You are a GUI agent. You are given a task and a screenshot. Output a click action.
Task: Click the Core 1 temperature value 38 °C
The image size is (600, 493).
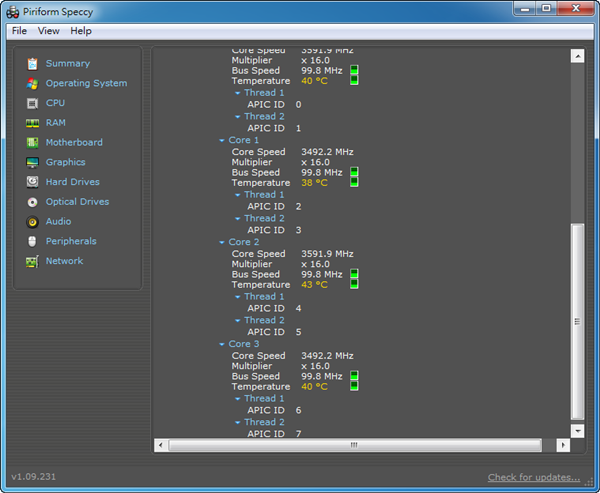click(x=315, y=183)
